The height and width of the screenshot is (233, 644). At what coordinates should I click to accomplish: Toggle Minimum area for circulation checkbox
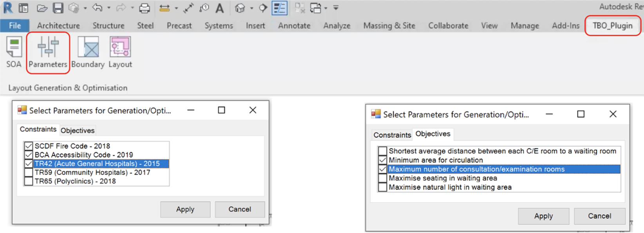pos(383,160)
